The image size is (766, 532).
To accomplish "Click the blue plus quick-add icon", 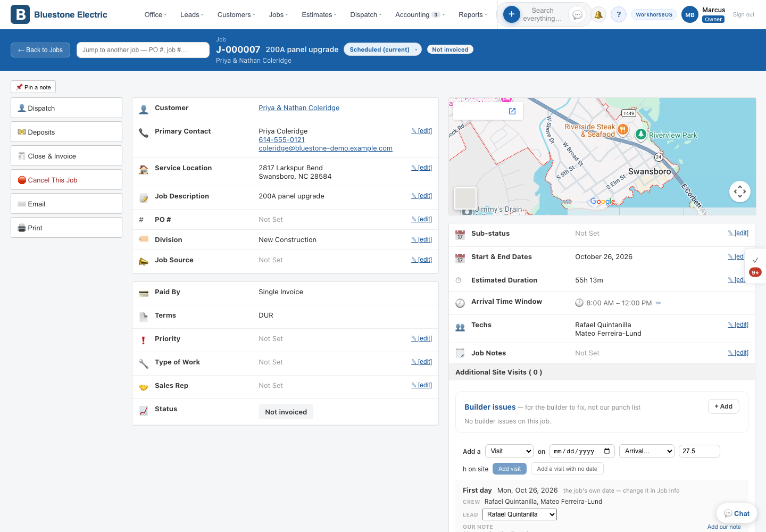I will 512,14.
